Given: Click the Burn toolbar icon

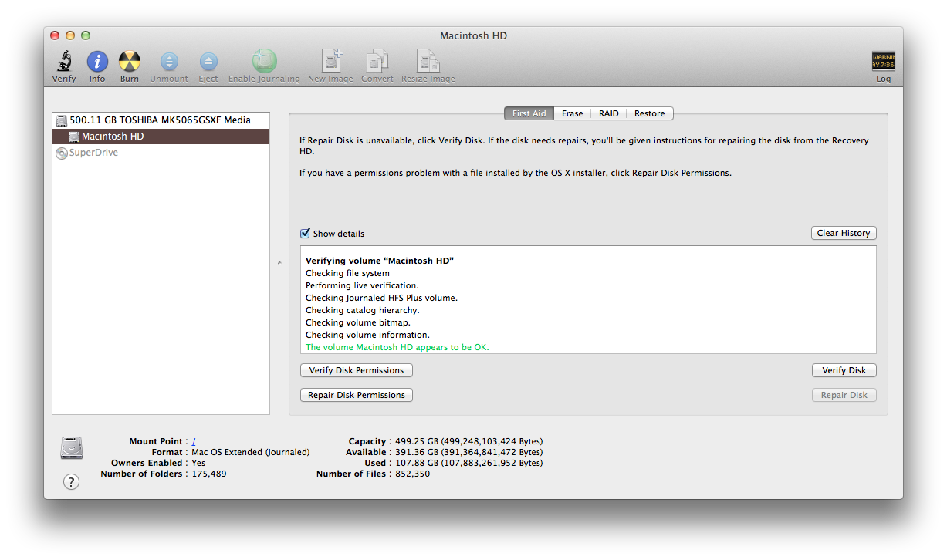Looking at the screenshot, I should coord(130,62).
